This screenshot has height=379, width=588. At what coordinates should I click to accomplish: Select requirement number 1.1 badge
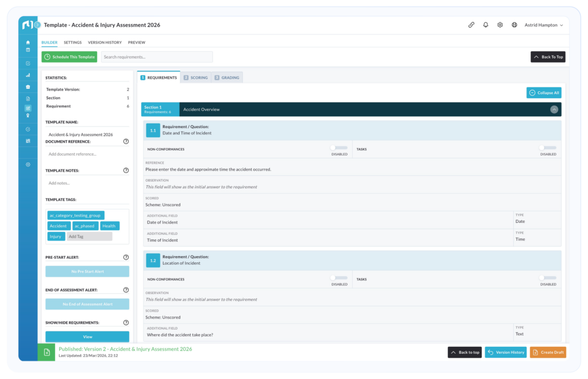(x=153, y=130)
